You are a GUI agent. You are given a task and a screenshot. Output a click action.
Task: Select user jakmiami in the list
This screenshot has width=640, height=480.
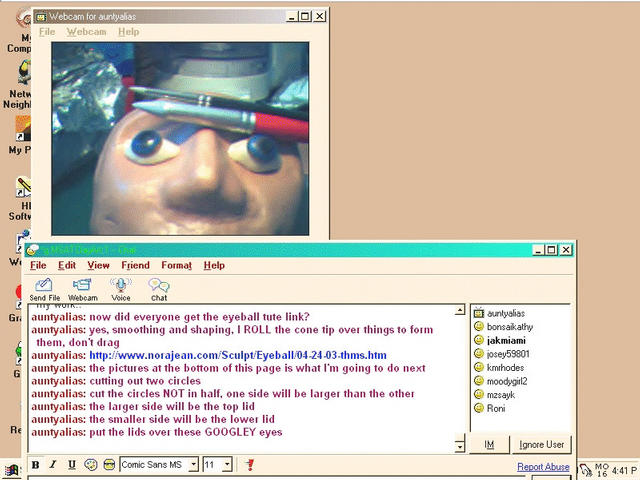click(506, 340)
